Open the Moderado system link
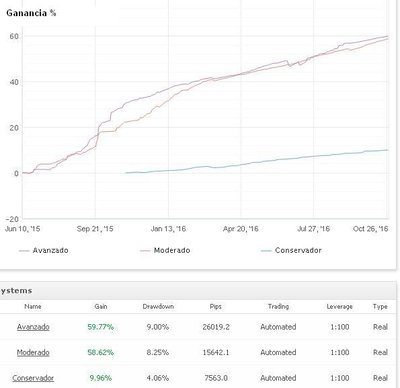This screenshot has width=400, height=388. coord(33,352)
